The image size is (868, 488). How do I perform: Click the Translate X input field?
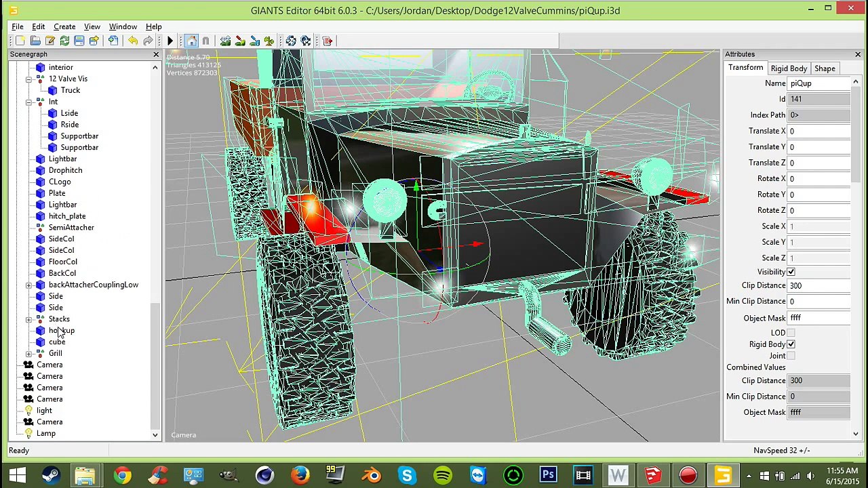(x=818, y=131)
